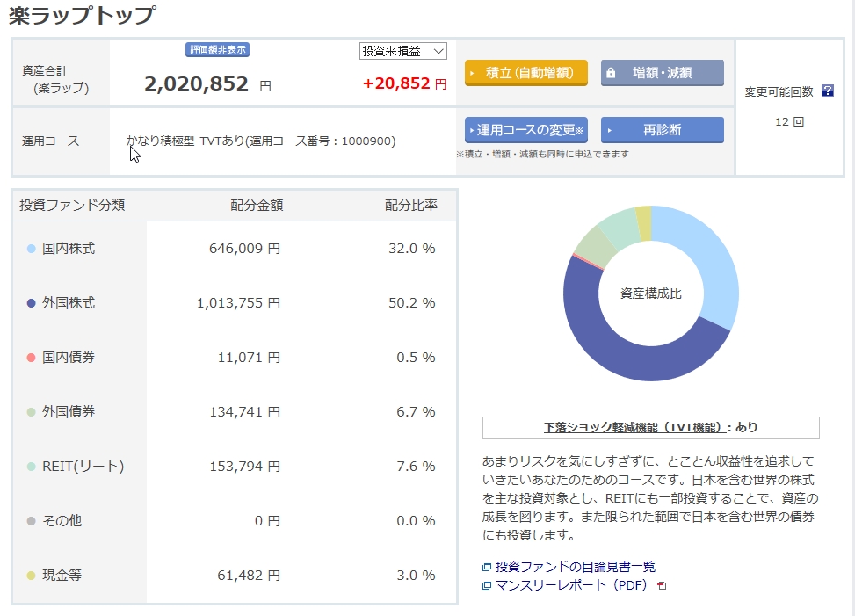855x616 pixels.
Task: Click the 外国株式 dark blue legend dot
Action: pyautogui.click(x=32, y=303)
